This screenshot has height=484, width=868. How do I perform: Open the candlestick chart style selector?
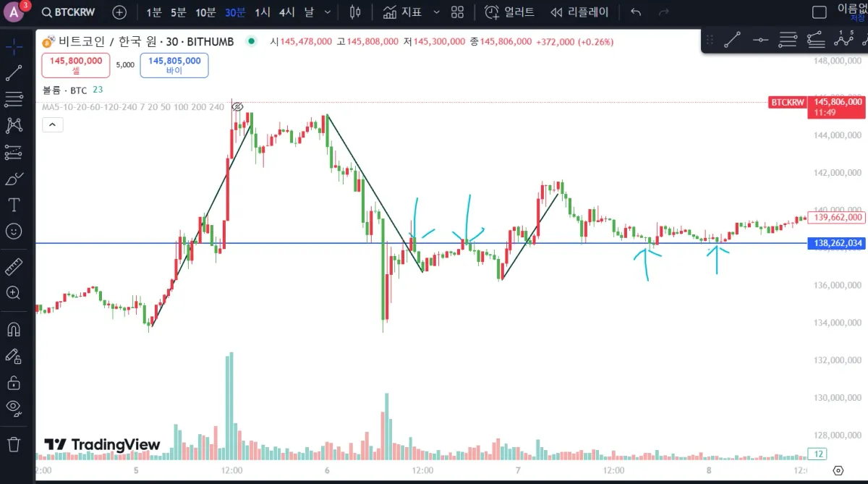(354, 12)
